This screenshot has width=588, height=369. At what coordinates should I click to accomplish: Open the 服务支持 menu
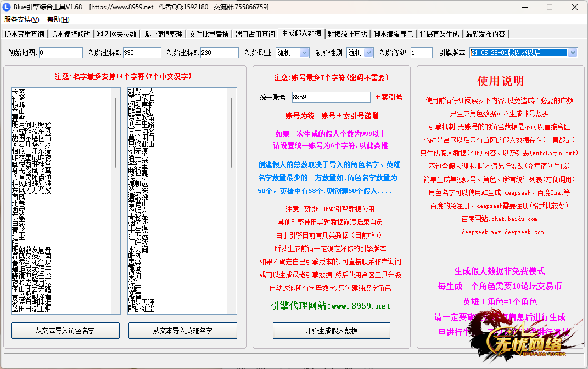click(x=22, y=20)
